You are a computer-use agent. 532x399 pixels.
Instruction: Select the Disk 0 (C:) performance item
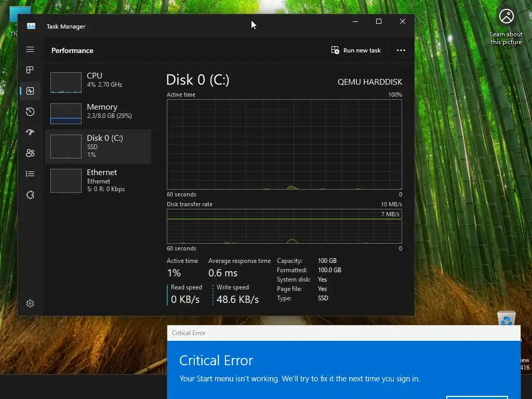coord(98,146)
